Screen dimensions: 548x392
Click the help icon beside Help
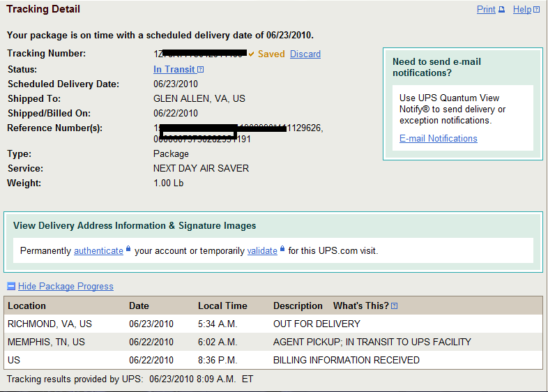[536, 10]
